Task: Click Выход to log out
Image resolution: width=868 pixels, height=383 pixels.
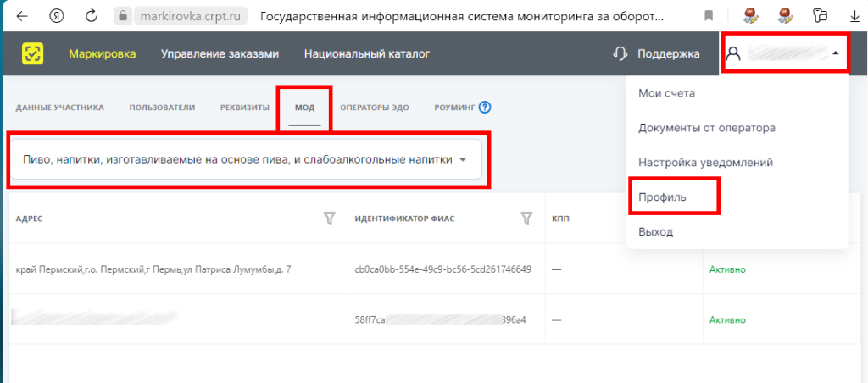Action: pyautogui.click(x=656, y=232)
